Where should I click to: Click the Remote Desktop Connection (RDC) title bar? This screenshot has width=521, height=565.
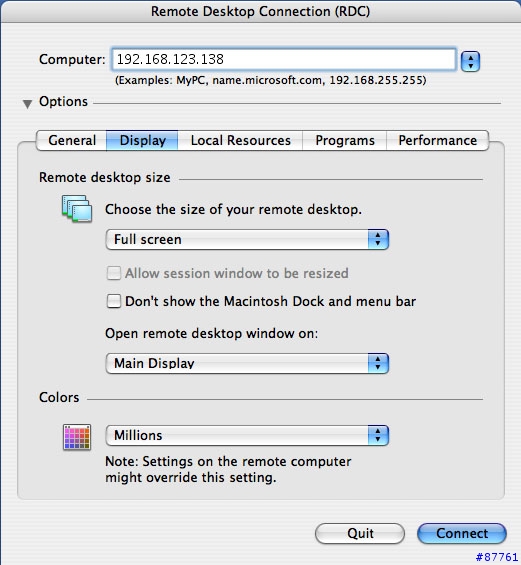(260, 11)
